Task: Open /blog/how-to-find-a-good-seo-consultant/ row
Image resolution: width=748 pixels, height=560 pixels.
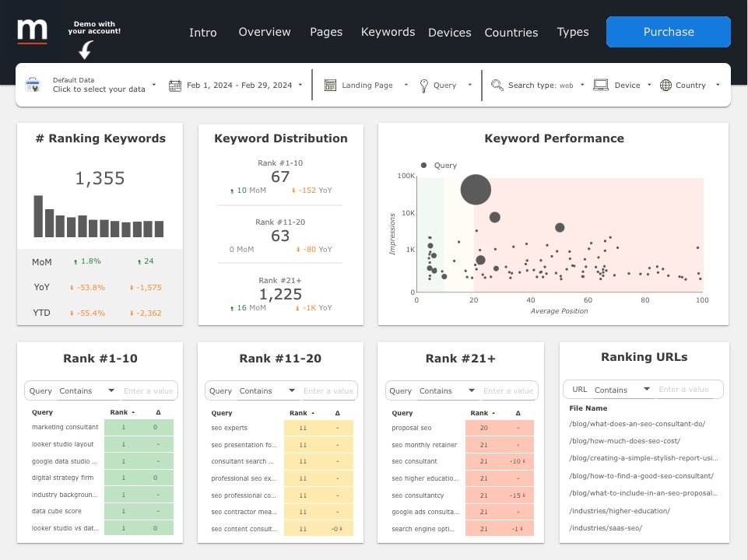Action: 641,476
